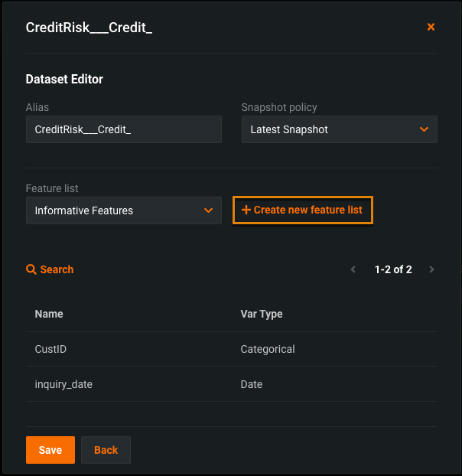The height and width of the screenshot is (476, 462).
Task: Save the dataset editor changes
Action: tap(50, 450)
